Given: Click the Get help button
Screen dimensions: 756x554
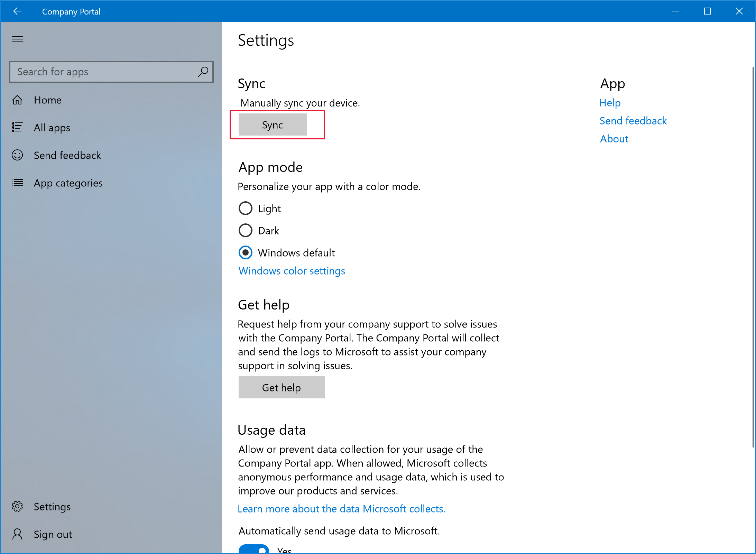Looking at the screenshot, I should click(x=281, y=387).
